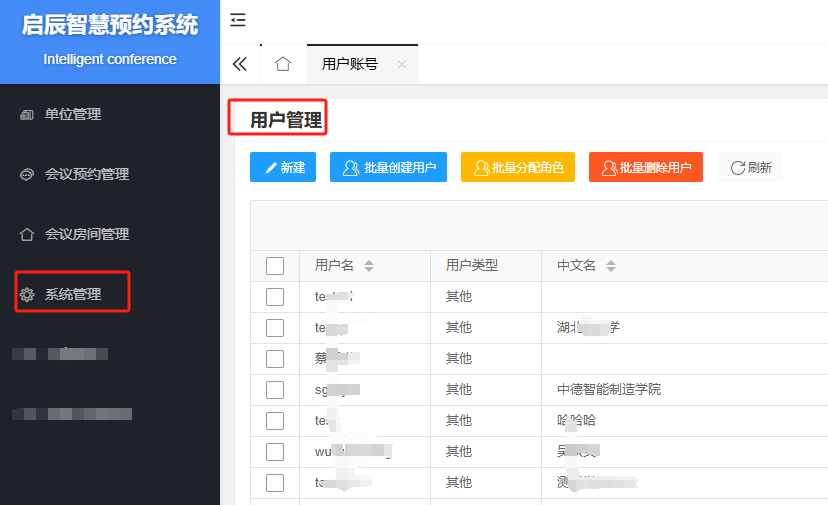Close the 用户账号 tab with the x icon
This screenshot has width=828, height=505.
point(402,64)
